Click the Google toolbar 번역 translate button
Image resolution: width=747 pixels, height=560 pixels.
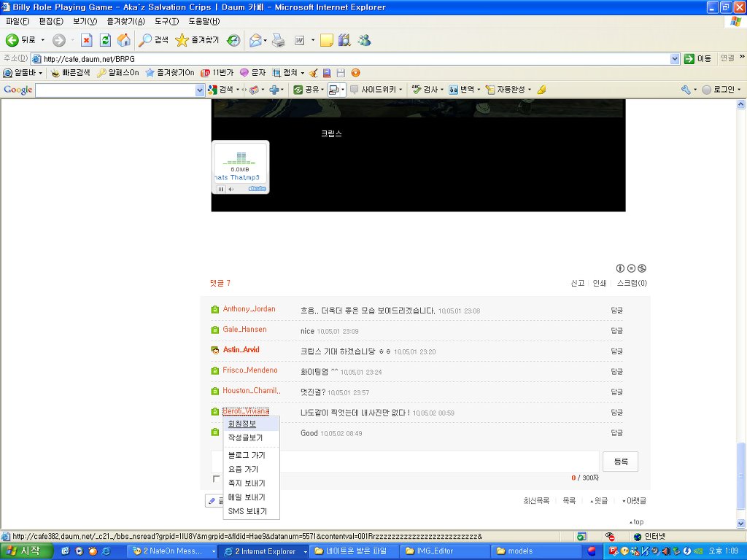click(x=461, y=90)
